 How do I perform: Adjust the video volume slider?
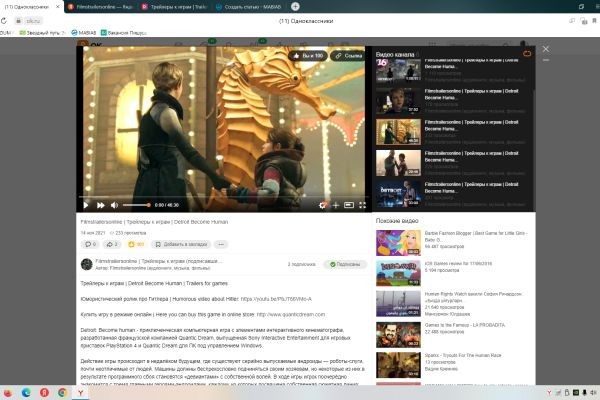[x=136, y=205]
